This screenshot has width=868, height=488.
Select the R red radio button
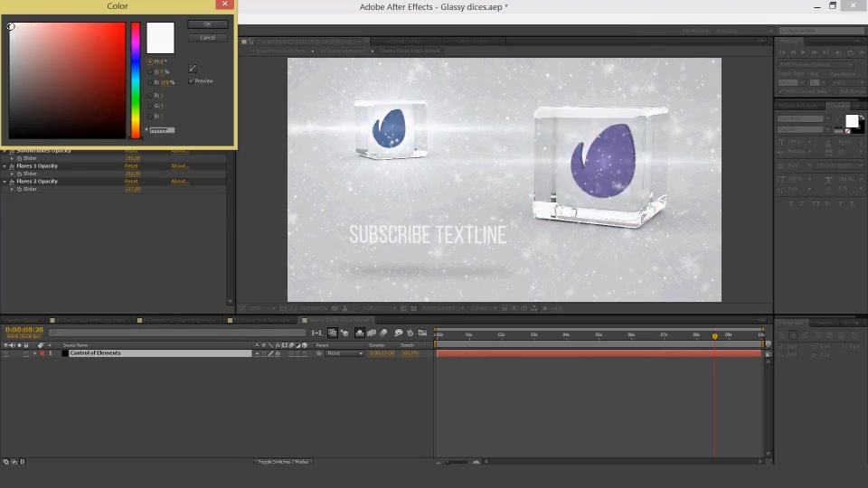coord(150,96)
